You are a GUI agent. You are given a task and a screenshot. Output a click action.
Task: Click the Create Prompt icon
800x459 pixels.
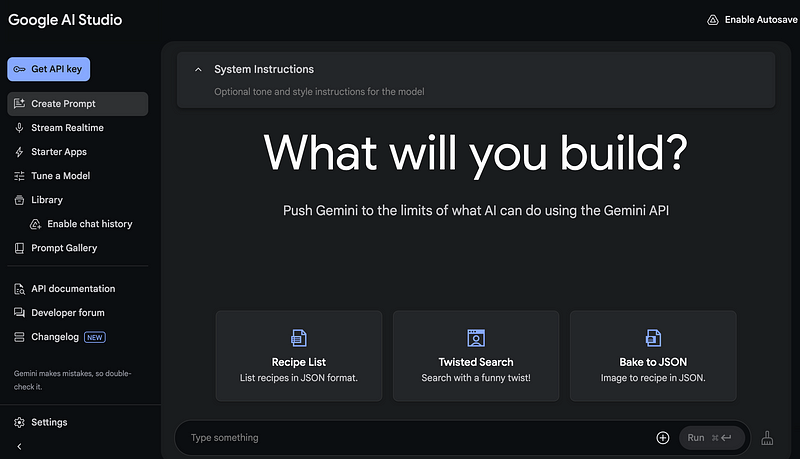pos(19,104)
